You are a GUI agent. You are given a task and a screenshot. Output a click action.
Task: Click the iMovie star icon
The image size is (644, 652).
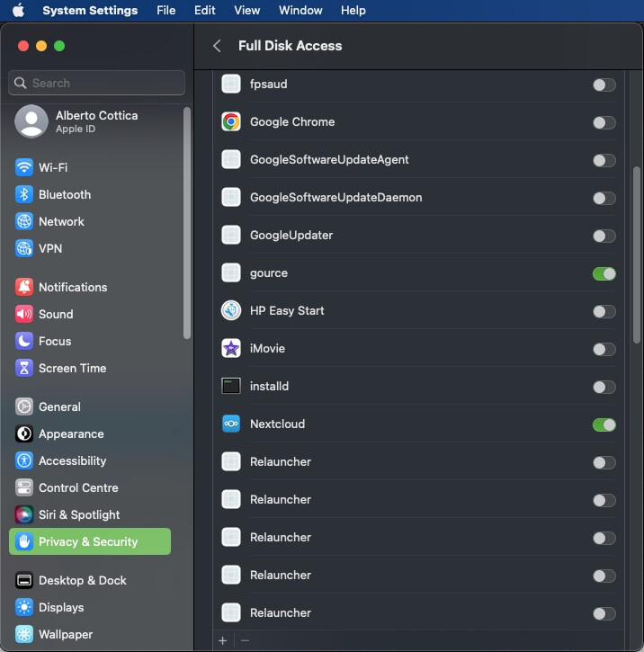coord(231,349)
